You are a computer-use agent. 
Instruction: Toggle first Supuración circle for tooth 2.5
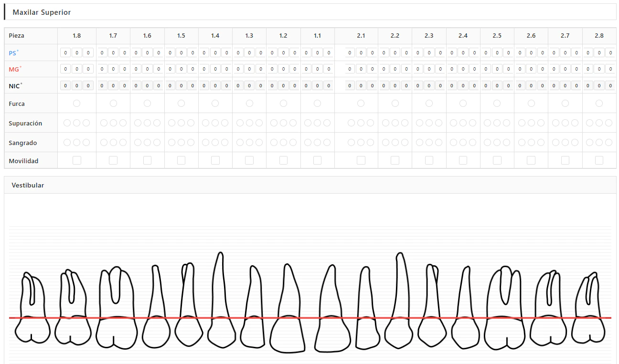click(487, 123)
